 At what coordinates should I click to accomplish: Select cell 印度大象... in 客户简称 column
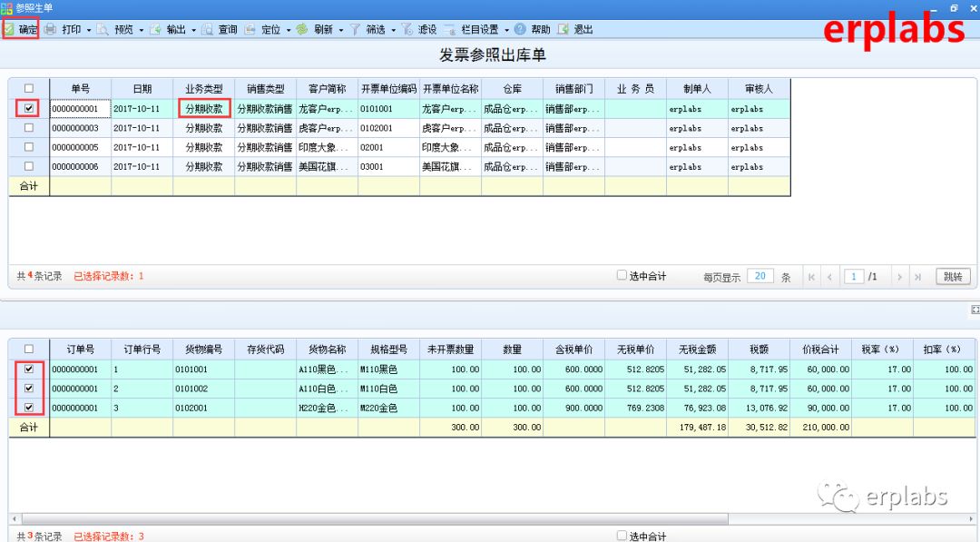pos(328,148)
